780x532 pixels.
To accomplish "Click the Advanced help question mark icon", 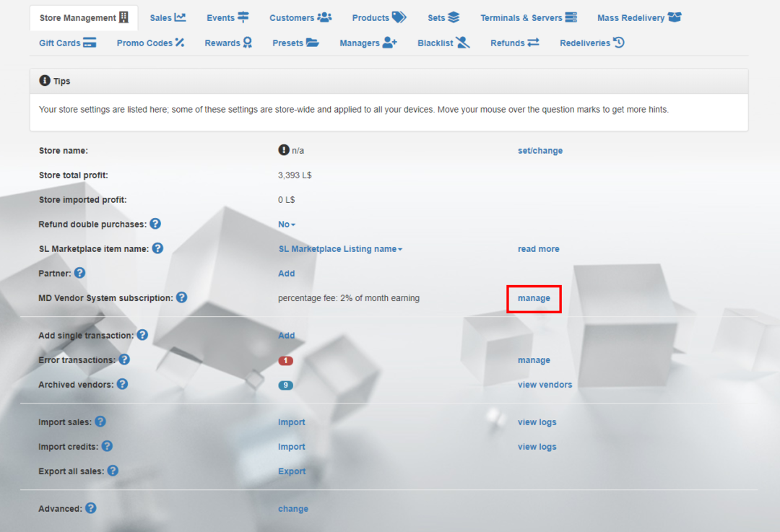I will [x=91, y=508].
